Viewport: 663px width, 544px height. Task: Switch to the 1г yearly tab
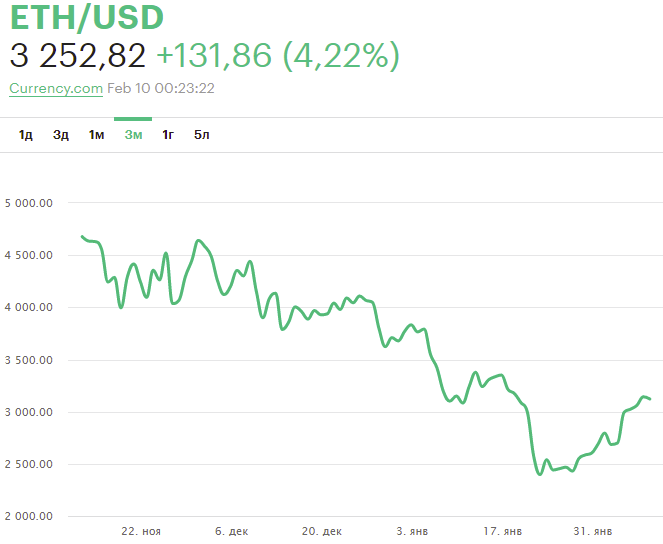click(168, 135)
